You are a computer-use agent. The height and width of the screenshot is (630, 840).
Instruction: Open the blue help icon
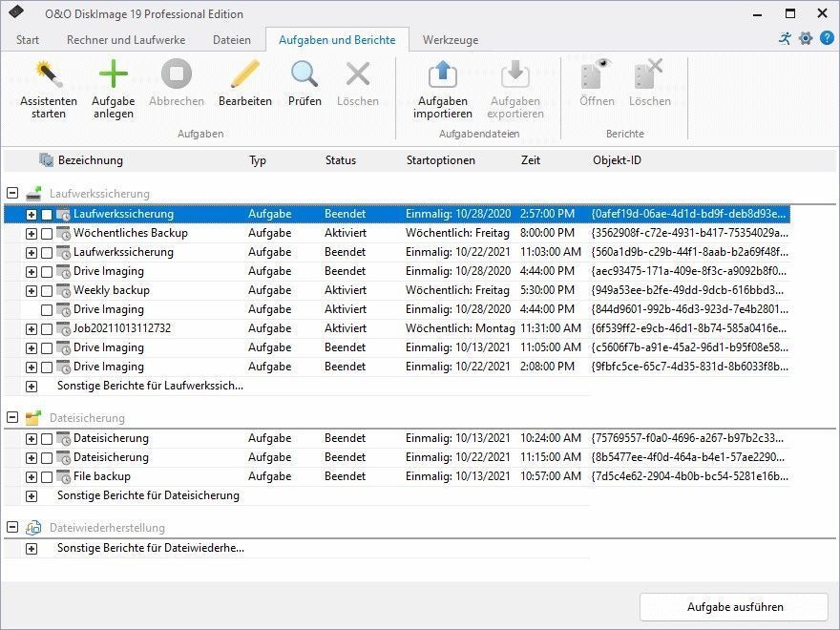click(828, 38)
